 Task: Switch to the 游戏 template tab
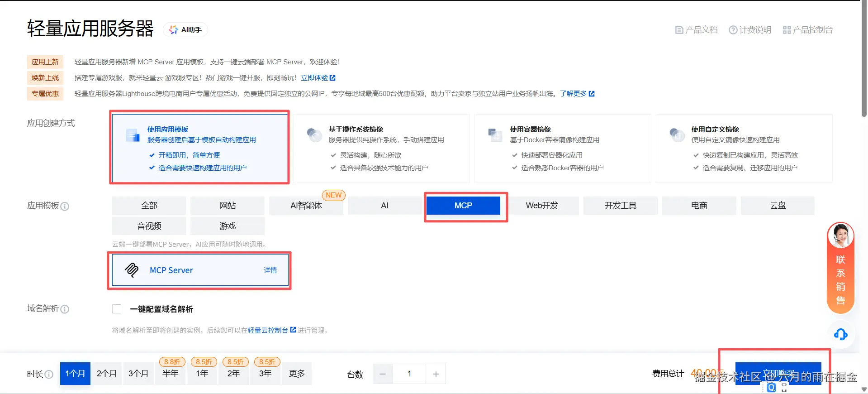[228, 226]
